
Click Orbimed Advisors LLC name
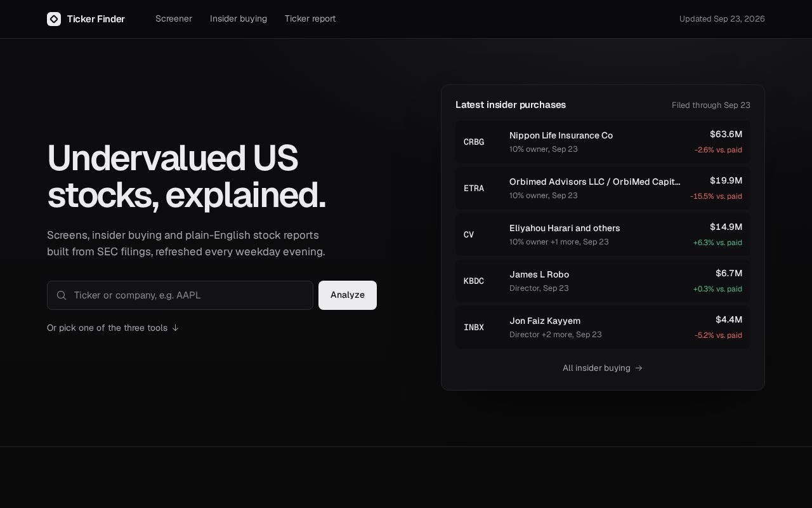pyautogui.click(x=595, y=182)
